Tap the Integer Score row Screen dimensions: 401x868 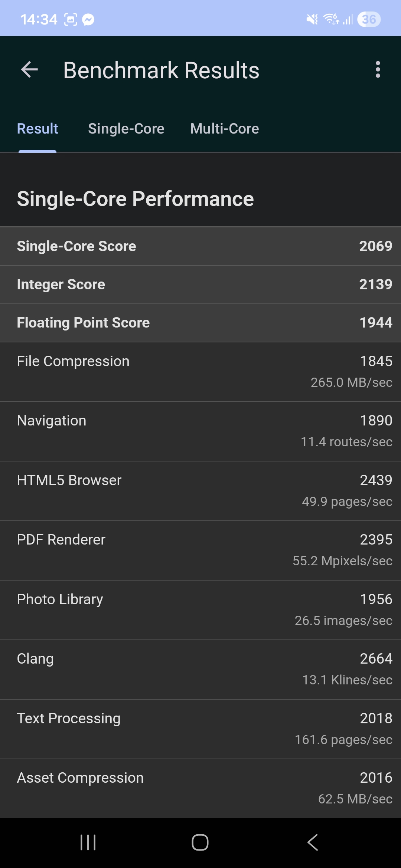[200, 285]
